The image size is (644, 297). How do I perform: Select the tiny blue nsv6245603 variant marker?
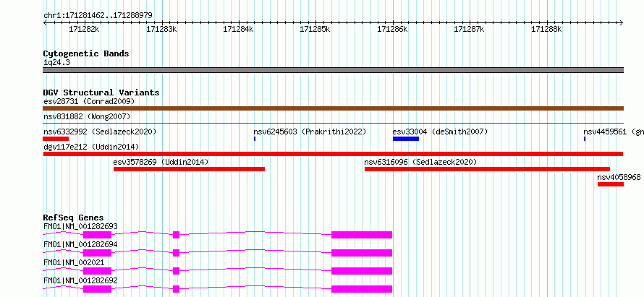coord(255,139)
